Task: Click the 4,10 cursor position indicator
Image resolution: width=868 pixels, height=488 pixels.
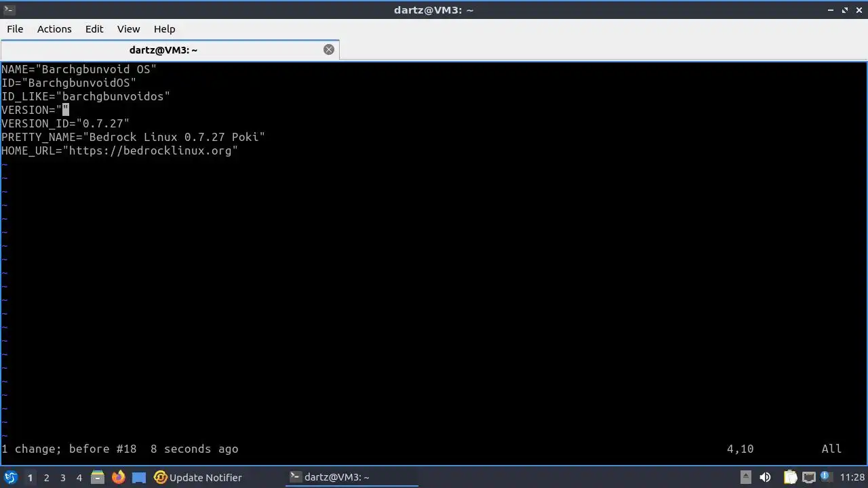Action: tap(740, 449)
